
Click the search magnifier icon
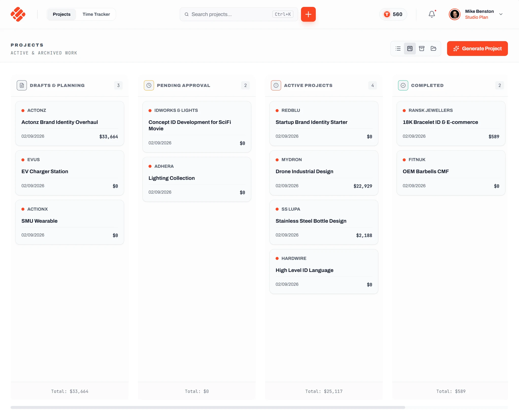pos(187,14)
